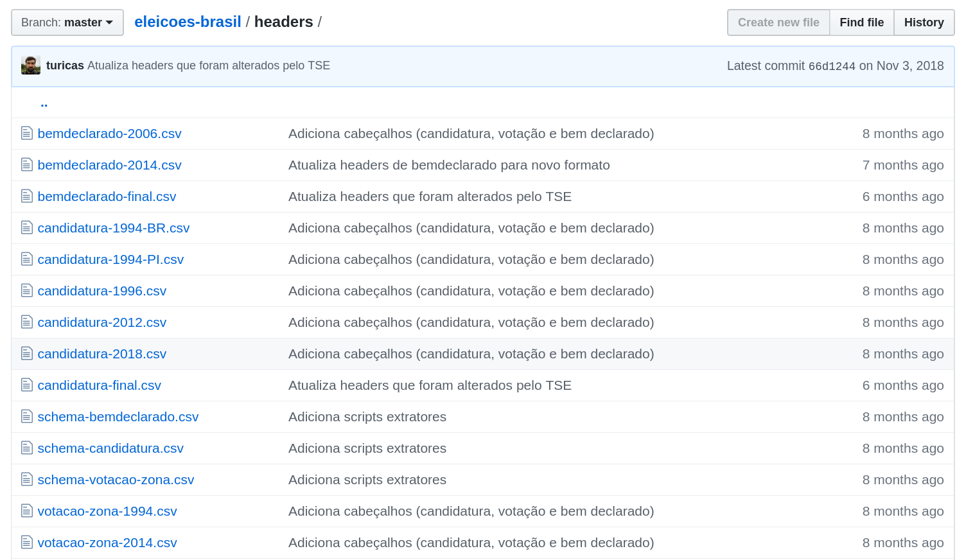Image resolution: width=957 pixels, height=560 pixels.
Task: Click the file icon beside bemdeclarado-final.csv
Action: 27,197
